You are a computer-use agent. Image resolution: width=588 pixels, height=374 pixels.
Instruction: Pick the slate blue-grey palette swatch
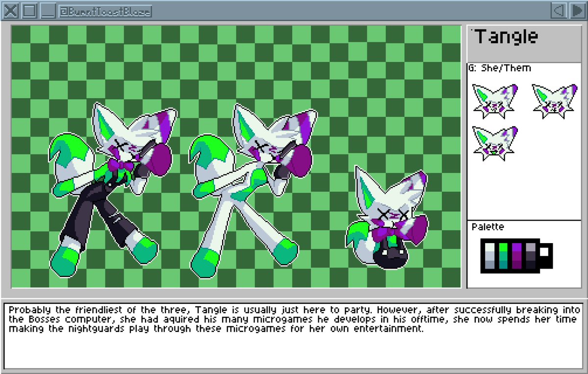click(490, 265)
